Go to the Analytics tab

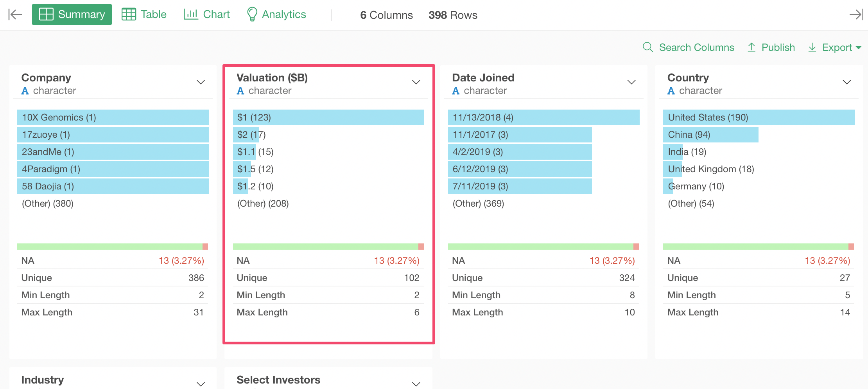point(276,14)
